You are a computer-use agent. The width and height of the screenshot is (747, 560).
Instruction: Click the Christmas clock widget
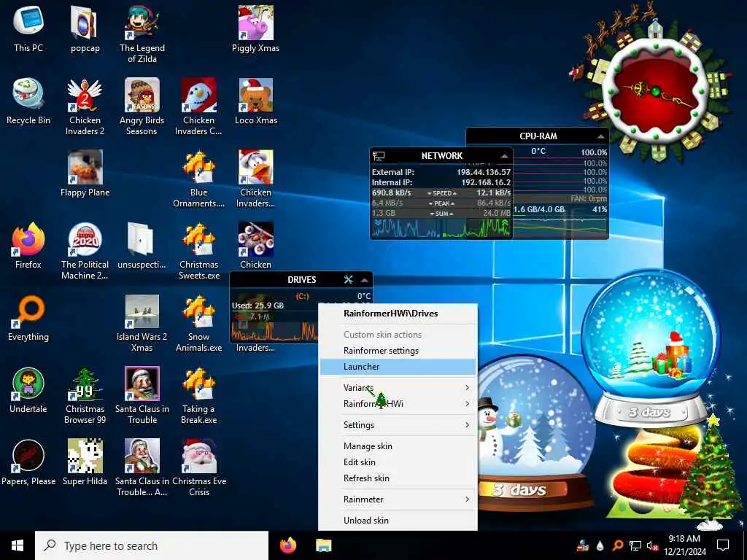[x=656, y=90]
